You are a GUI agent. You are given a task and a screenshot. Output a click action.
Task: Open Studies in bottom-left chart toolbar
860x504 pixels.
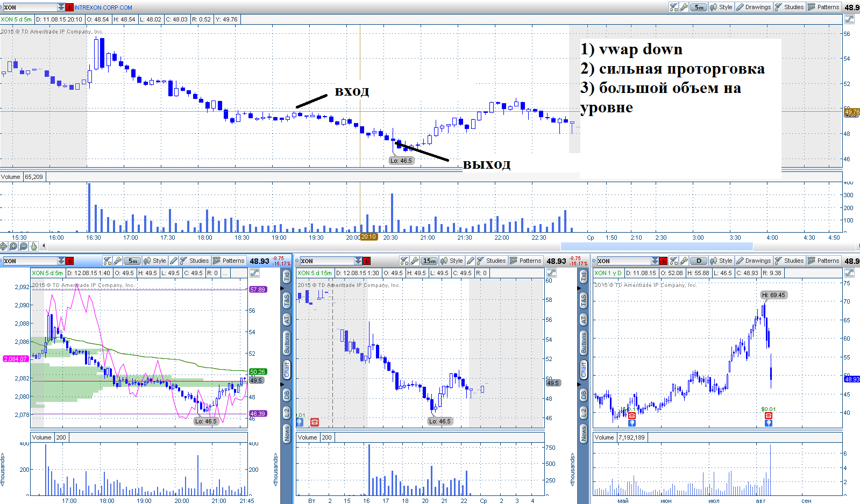(194, 261)
